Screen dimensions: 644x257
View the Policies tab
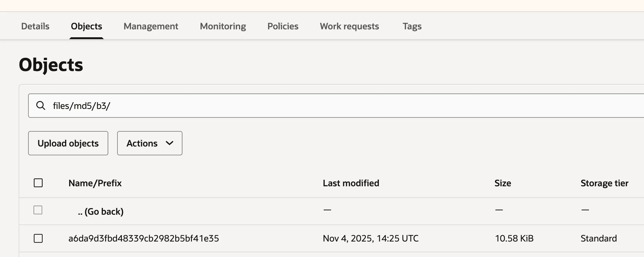point(283,26)
